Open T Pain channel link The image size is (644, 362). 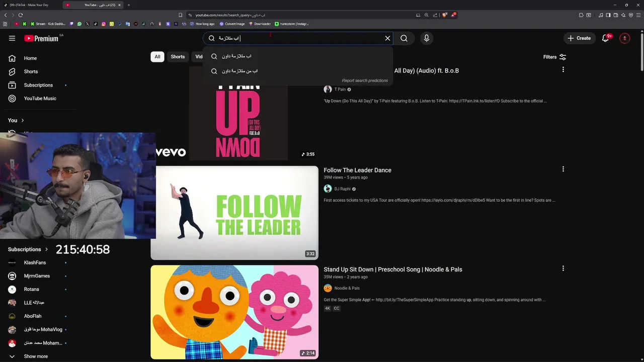coord(340,89)
